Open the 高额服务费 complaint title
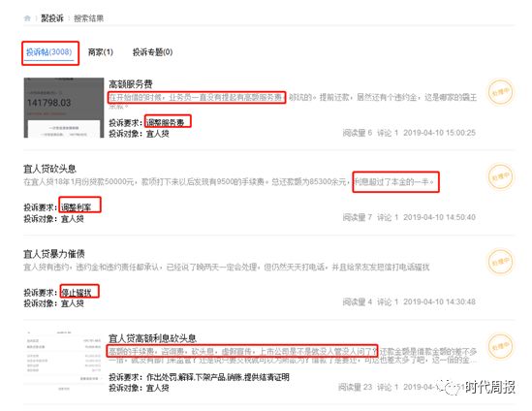Image resolution: width=532 pixels, height=411 pixels. tap(131, 83)
